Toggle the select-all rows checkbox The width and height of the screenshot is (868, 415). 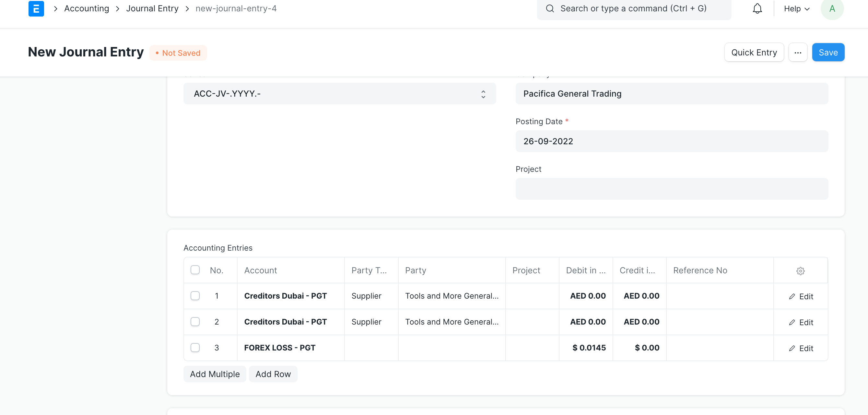[195, 270]
